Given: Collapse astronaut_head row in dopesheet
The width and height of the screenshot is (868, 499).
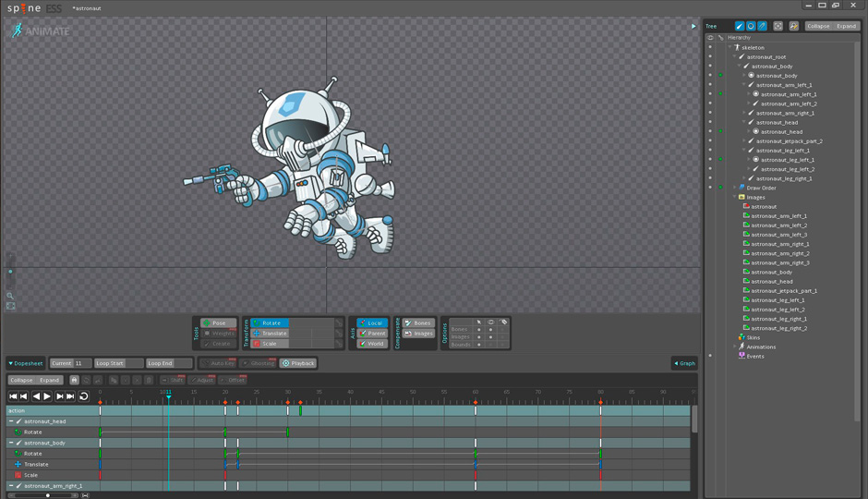Looking at the screenshot, I should point(11,421).
